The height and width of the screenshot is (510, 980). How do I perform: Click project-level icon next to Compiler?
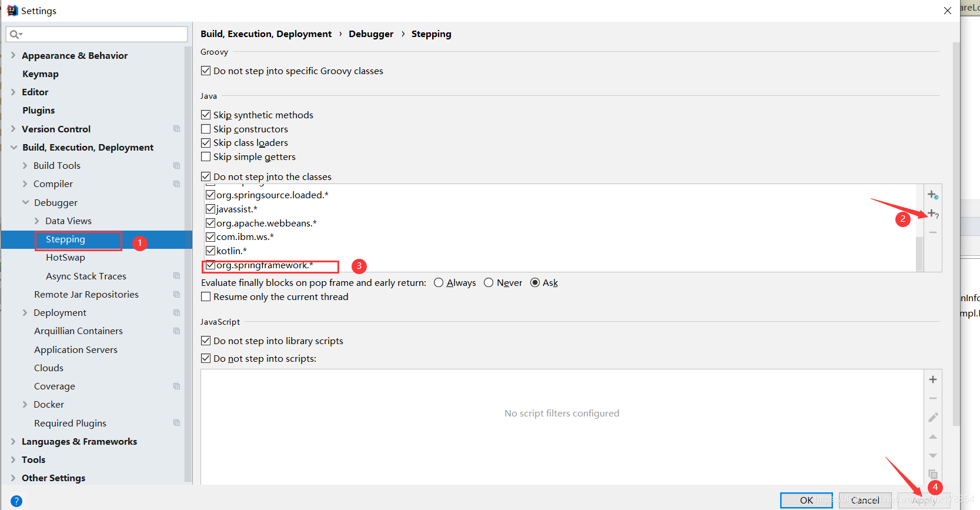[x=176, y=184]
